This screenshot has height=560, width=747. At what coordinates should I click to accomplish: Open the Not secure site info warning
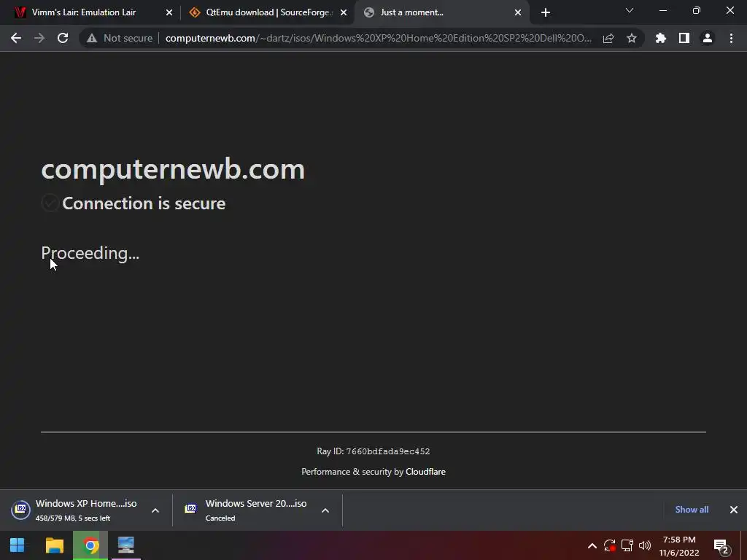tap(119, 38)
